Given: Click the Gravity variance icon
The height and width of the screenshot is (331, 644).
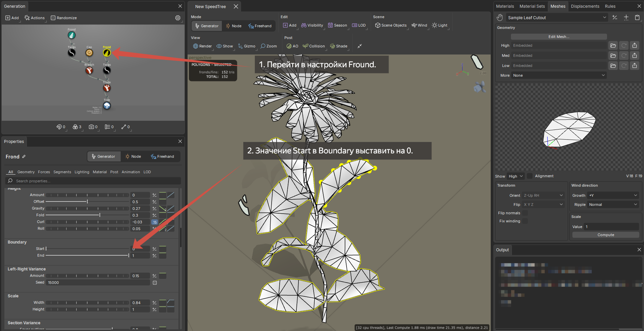Looking at the screenshot, I should (x=154, y=209).
